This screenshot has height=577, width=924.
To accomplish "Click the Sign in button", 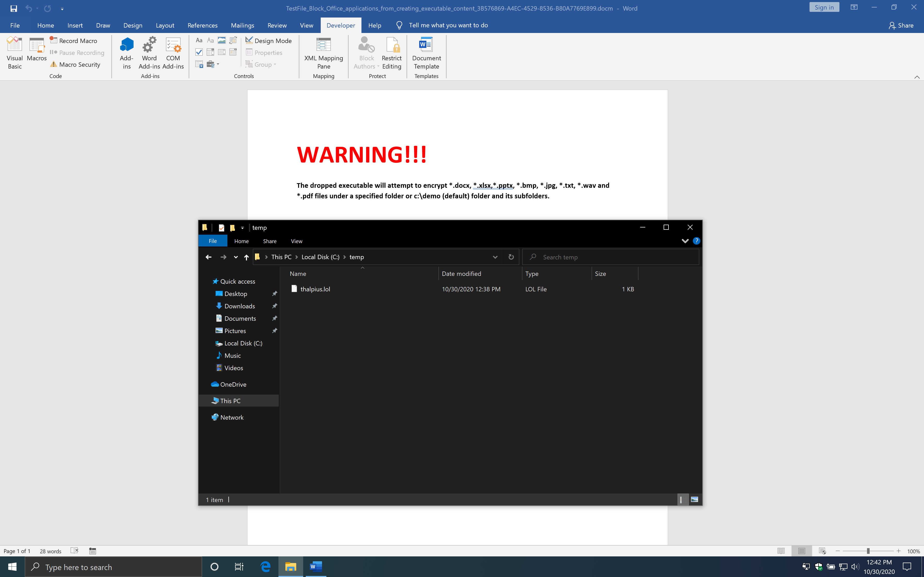I will tap(824, 7).
